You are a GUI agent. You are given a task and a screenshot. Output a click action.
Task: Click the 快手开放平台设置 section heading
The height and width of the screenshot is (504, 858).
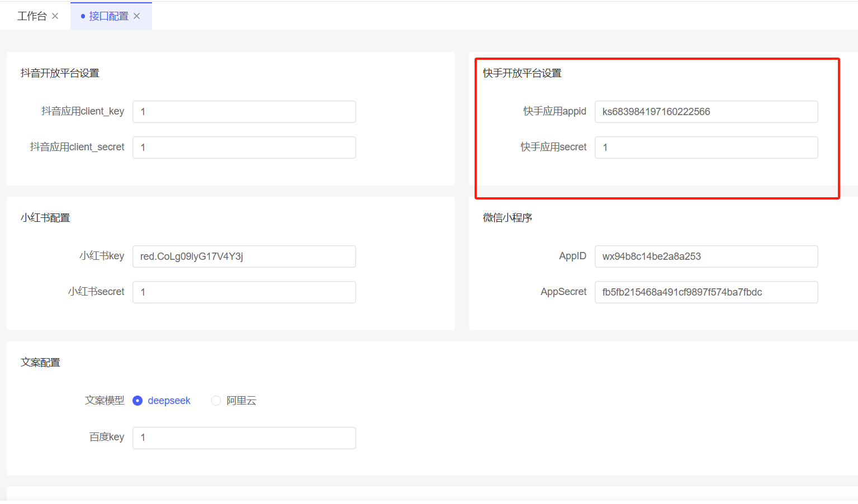click(x=522, y=73)
